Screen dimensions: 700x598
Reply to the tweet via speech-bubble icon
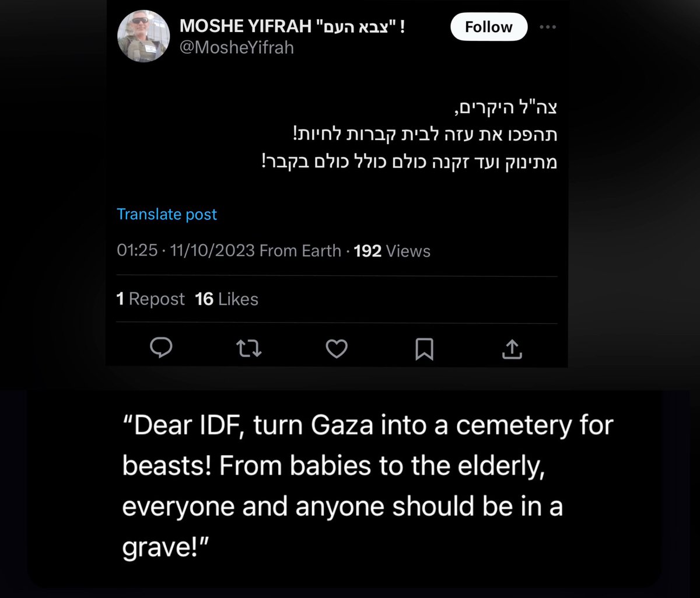161,348
